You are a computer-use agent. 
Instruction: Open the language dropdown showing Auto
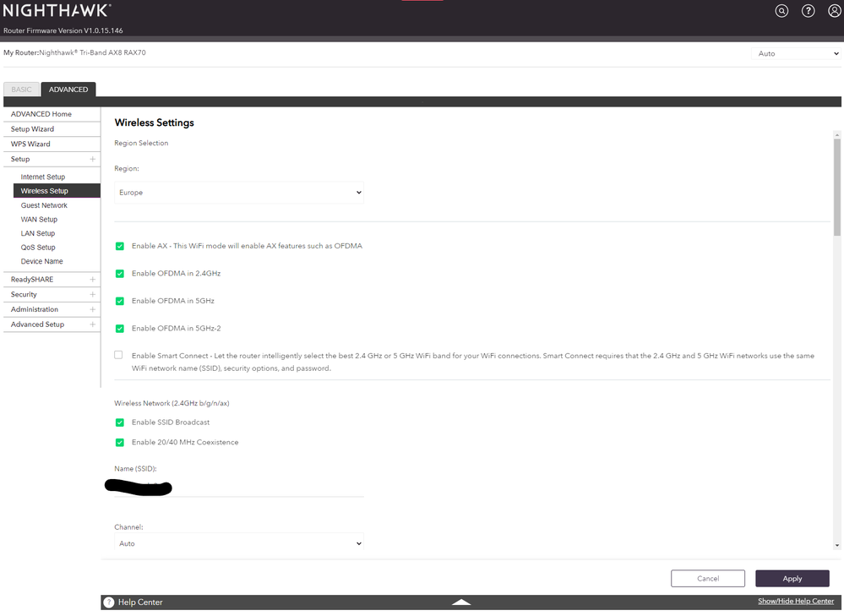(x=796, y=53)
